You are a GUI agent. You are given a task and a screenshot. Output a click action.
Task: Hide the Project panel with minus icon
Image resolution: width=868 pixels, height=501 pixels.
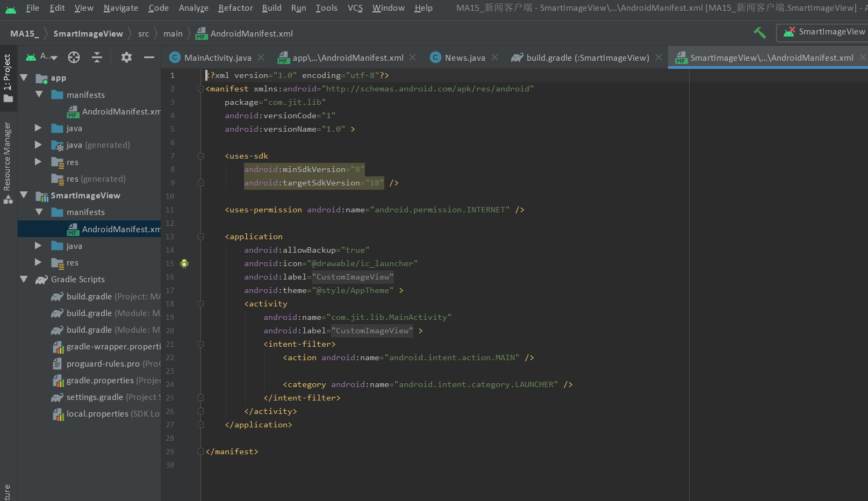(x=149, y=57)
